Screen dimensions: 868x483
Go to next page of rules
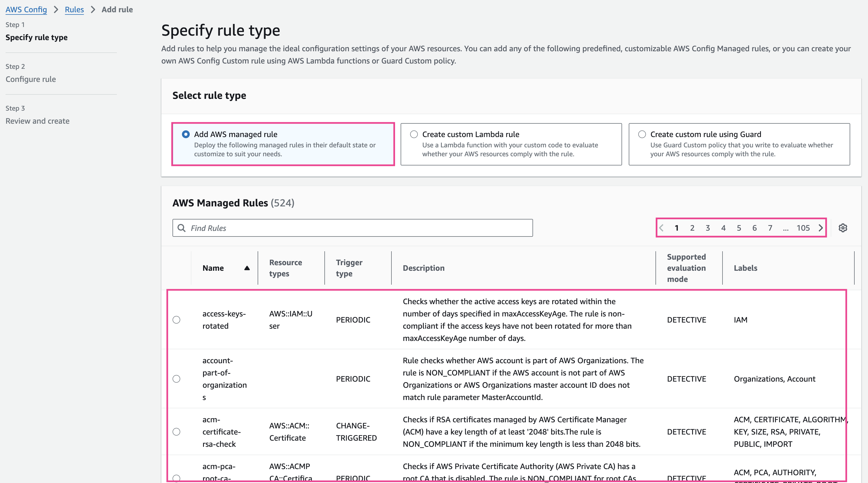click(820, 228)
